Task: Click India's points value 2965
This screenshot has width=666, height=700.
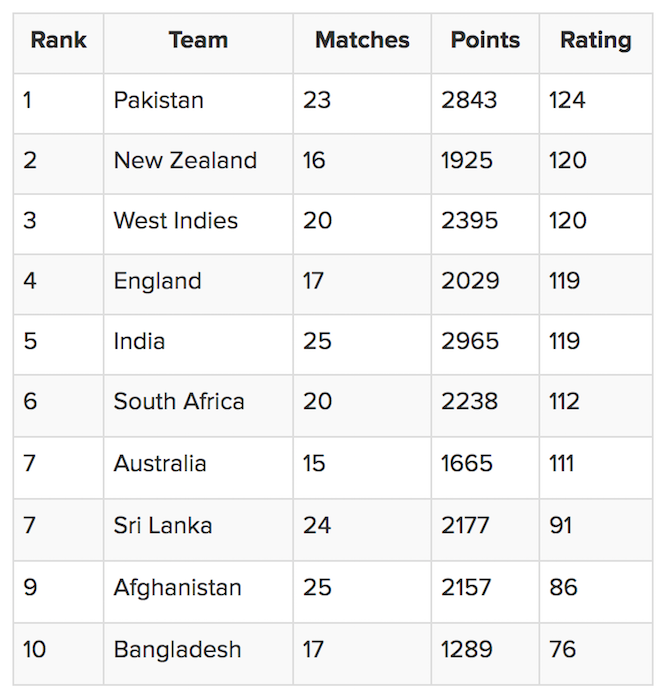Action: [470, 342]
